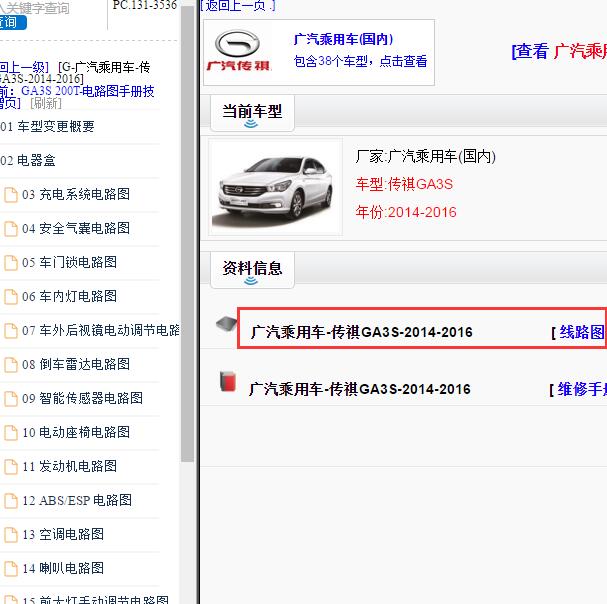Screen dimensions: 607x604
Task: Select 14 喇叭电路图 entry
Action: tap(63, 569)
